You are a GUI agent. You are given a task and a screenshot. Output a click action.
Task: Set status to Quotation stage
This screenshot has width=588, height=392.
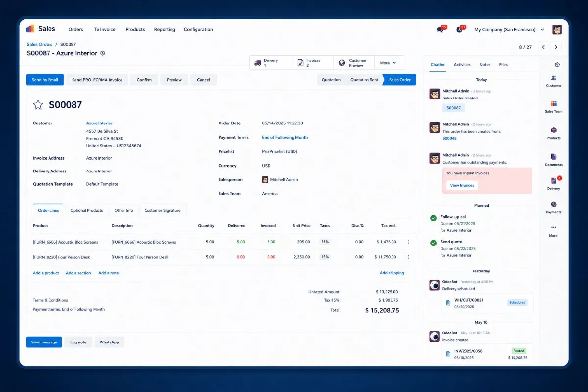[331, 80]
